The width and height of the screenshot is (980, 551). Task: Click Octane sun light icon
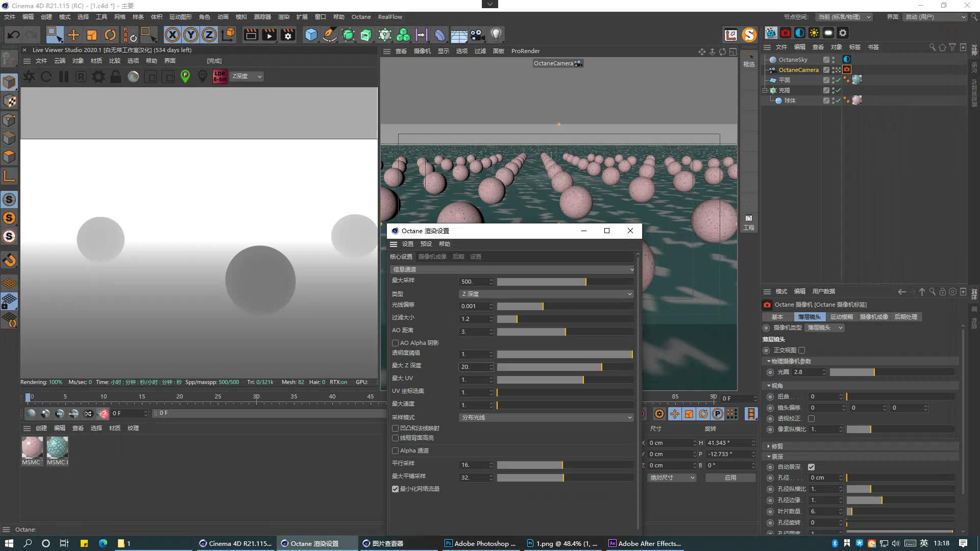814,33
